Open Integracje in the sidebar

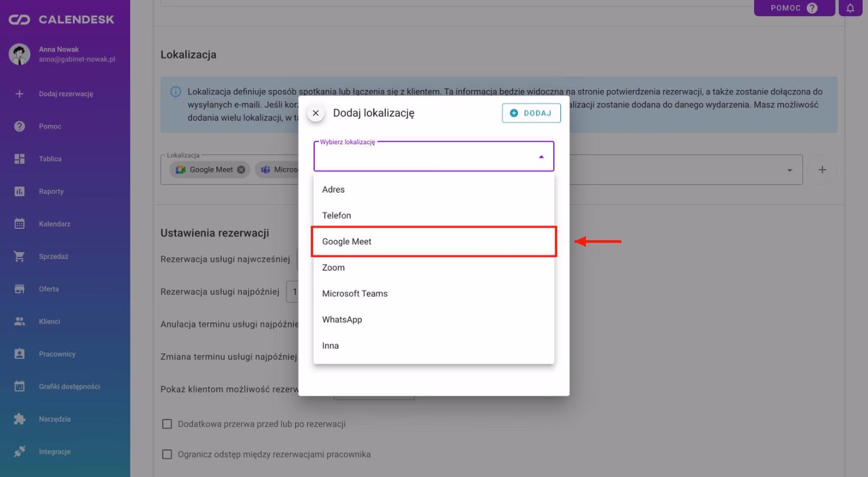(x=55, y=452)
